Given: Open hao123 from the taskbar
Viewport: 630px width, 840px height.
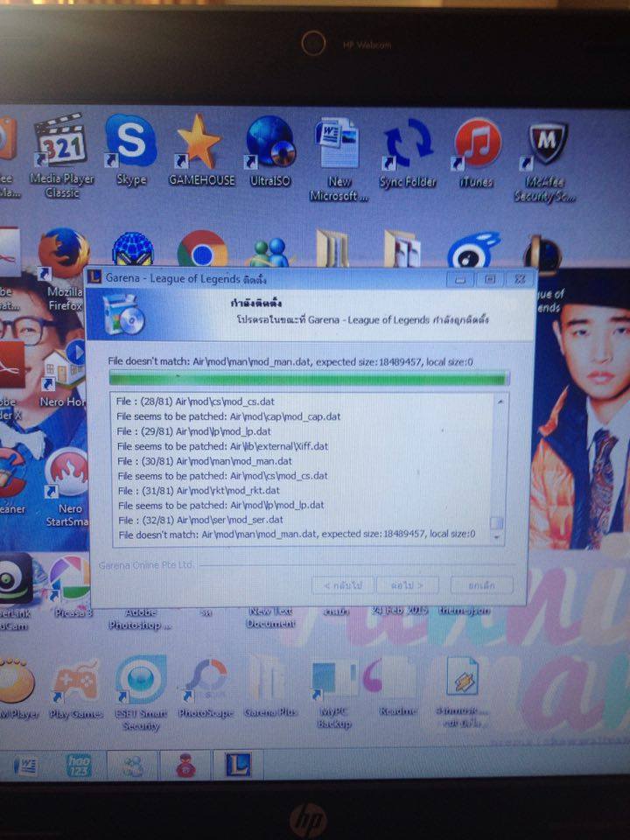Looking at the screenshot, I should pyautogui.click(x=79, y=765).
